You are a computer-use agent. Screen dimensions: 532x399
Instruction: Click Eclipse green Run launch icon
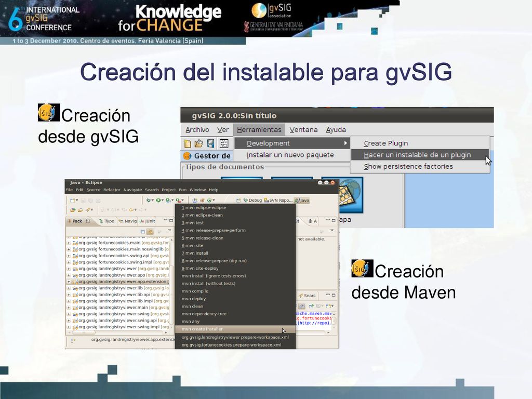[x=158, y=200]
